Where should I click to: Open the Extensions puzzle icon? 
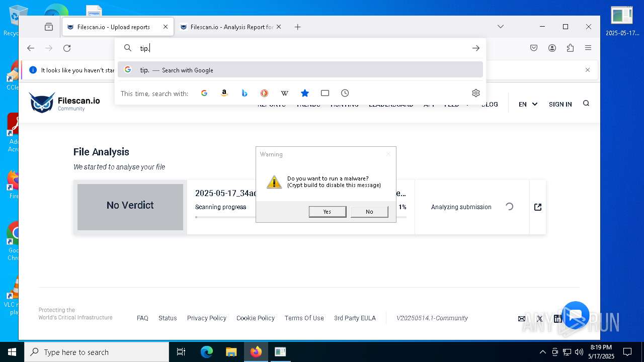pyautogui.click(x=570, y=48)
